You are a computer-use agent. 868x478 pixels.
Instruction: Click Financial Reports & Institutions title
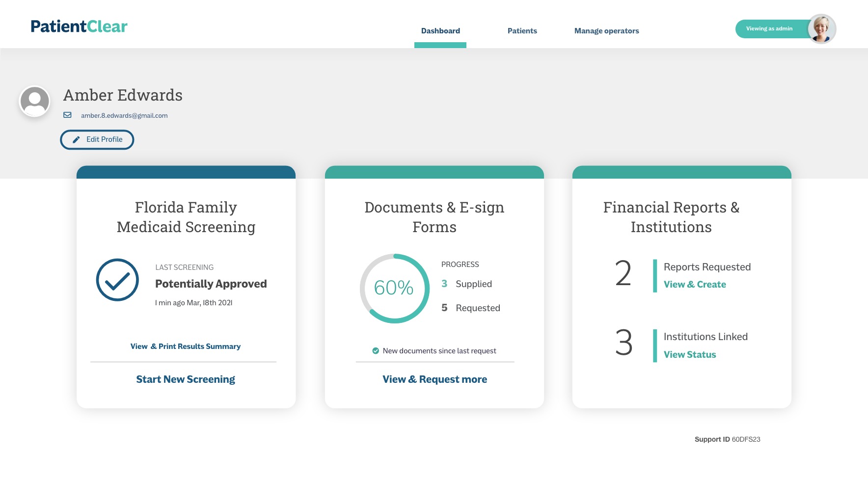[x=671, y=217]
